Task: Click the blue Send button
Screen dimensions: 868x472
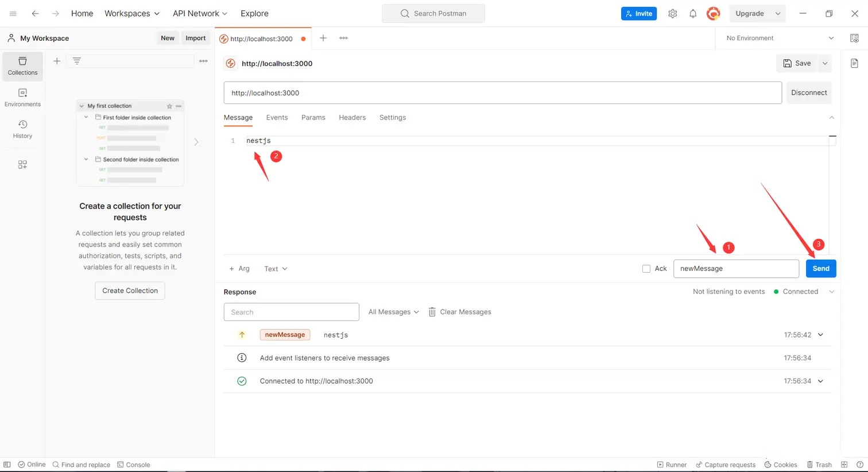Action: tap(820, 269)
